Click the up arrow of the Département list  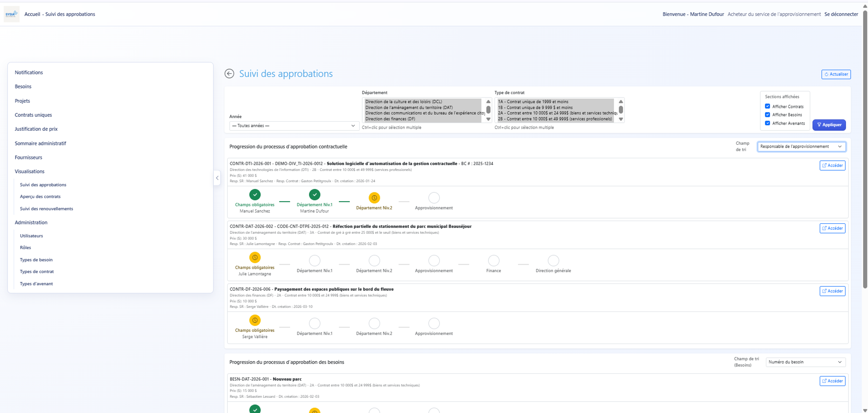(x=488, y=102)
